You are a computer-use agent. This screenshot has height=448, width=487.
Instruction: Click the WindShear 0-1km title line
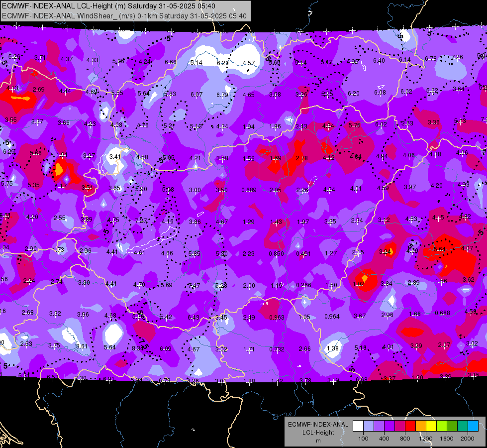[x=124, y=16]
